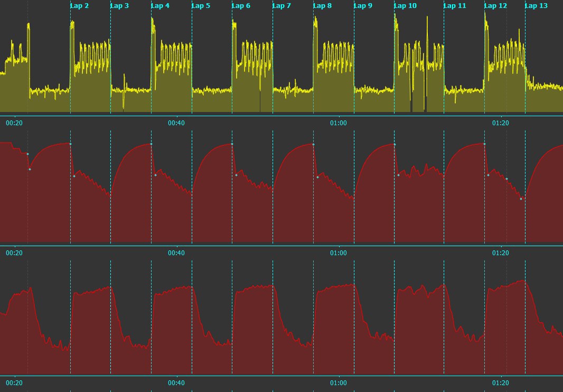Click 01:00 on the yellow graph's time axis
This screenshot has width=563, height=392.
click(x=339, y=123)
